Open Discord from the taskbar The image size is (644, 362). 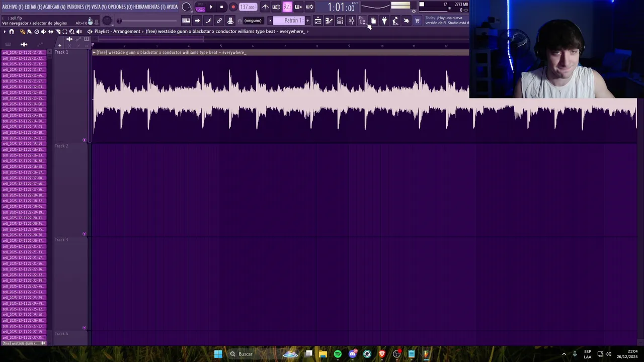353,354
